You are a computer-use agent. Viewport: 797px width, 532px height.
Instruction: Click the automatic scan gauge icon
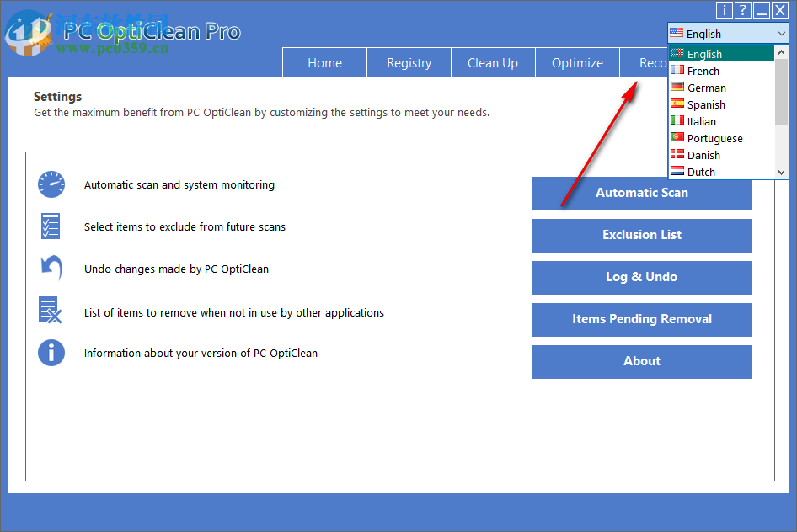click(x=51, y=184)
